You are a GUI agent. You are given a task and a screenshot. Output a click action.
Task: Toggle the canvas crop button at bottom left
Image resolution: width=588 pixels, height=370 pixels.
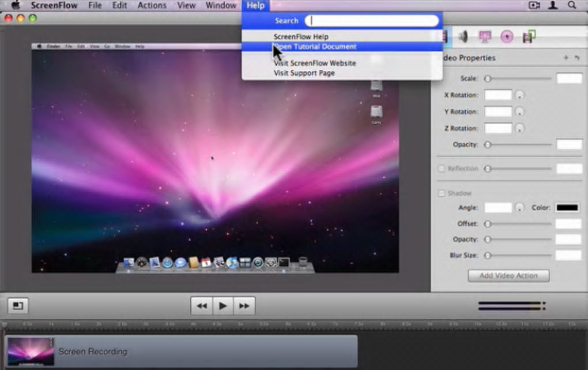[x=18, y=306]
